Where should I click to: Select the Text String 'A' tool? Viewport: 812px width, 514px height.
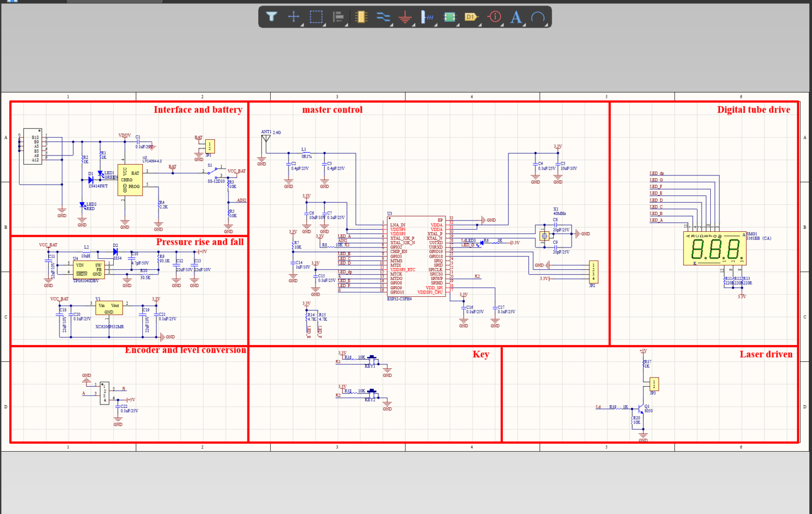[516, 17]
